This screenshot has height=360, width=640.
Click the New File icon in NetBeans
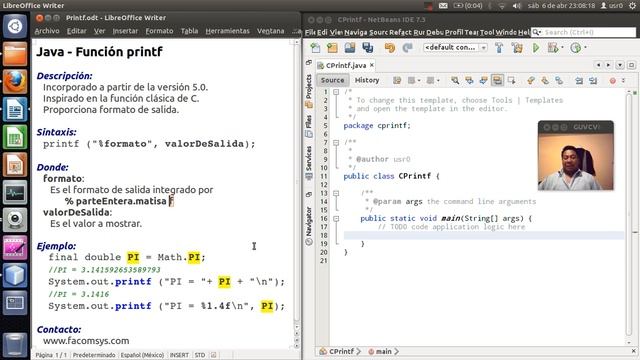click(315, 48)
